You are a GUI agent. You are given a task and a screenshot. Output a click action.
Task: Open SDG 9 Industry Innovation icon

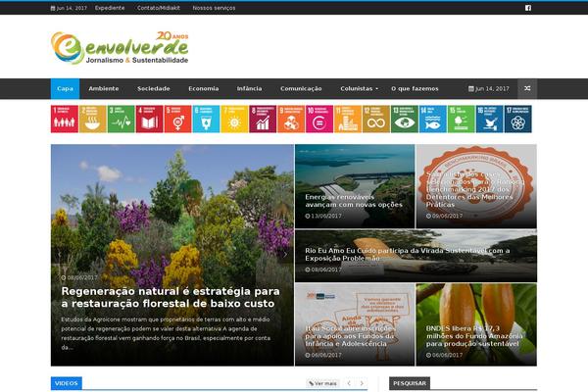pos(291,119)
